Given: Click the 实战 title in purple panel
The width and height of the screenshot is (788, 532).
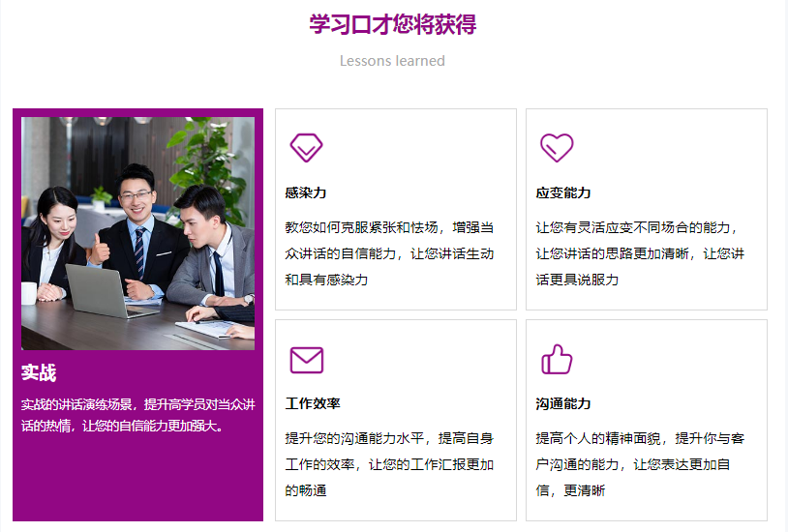Looking at the screenshot, I should pos(39,372).
